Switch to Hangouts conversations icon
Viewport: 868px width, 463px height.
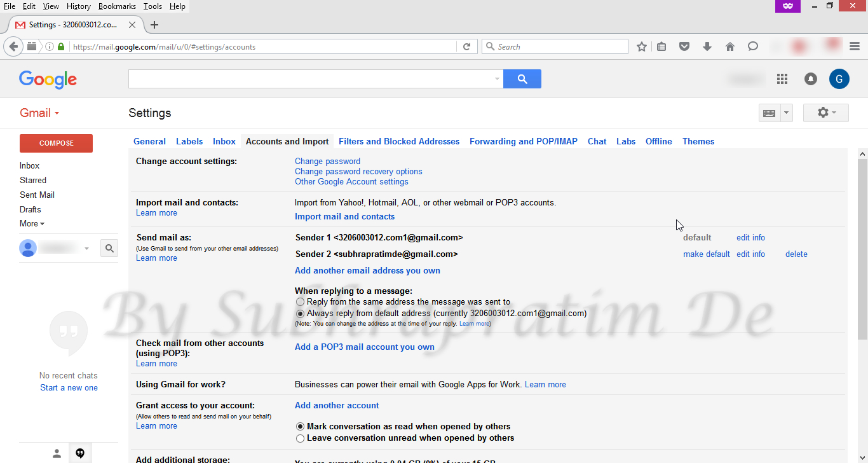pyautogui.click(x=80, y=453)
